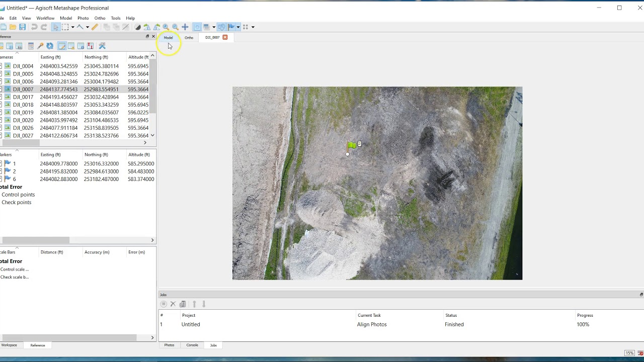
Task: Click the magic wand icon in Reference toolbar
Action: [40, 46]
